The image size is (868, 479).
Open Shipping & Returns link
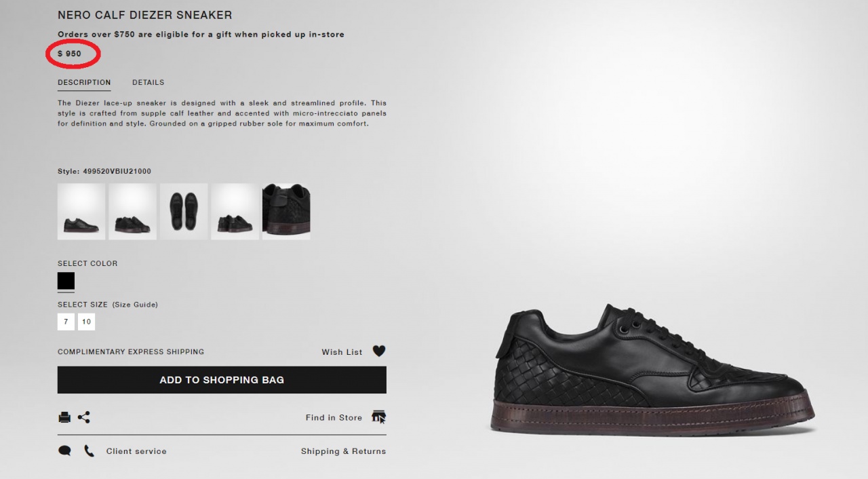click(x=343, y=451)
